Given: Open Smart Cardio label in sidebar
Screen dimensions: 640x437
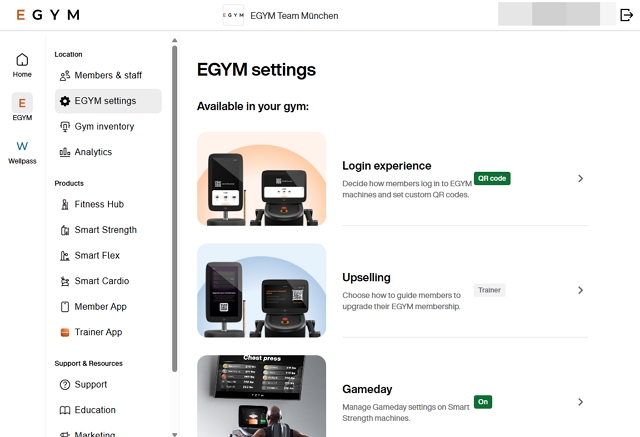Looking at the screenshot, I should tap(102, 281).
